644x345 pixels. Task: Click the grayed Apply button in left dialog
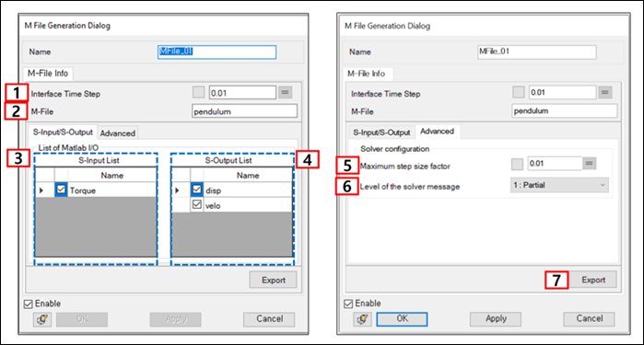click(176, 319)
